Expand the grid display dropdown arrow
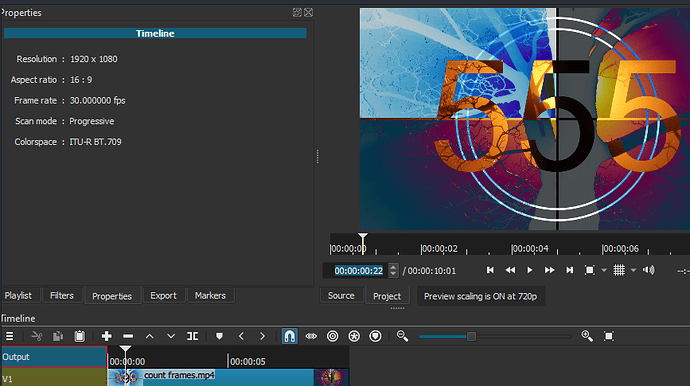 click(633, 270)
